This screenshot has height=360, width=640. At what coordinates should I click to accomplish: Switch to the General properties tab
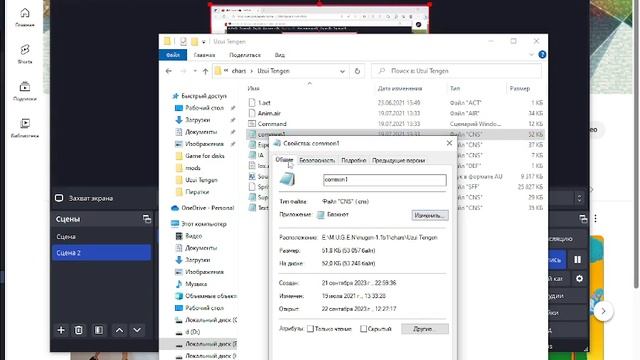(284, 160)
